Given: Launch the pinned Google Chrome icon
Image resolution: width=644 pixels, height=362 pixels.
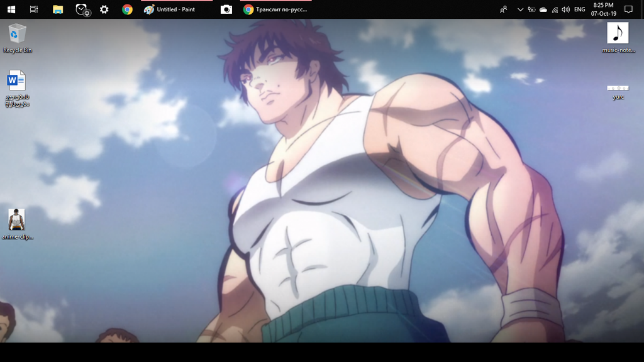Looking at the screenshot, I should 127,9.
